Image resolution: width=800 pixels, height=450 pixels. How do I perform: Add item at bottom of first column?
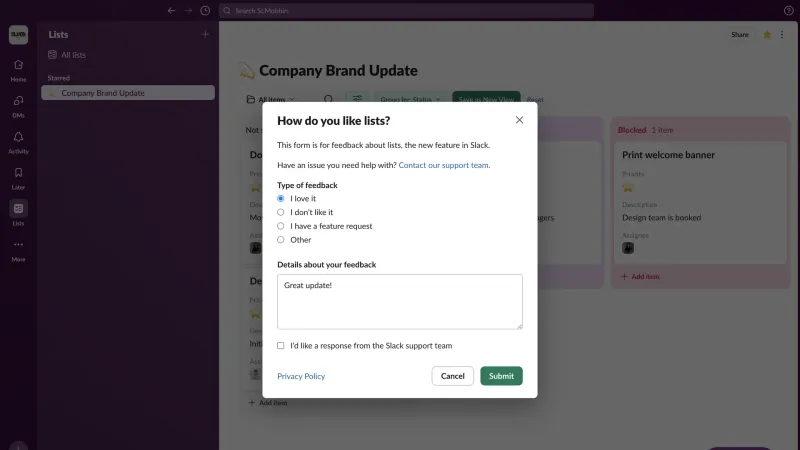(x=268, y=403)
